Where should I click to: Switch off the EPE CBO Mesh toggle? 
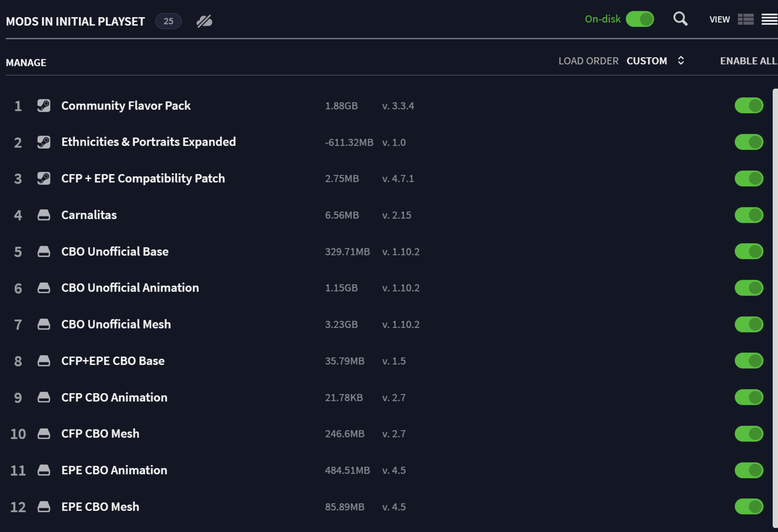tap(749, 506)
